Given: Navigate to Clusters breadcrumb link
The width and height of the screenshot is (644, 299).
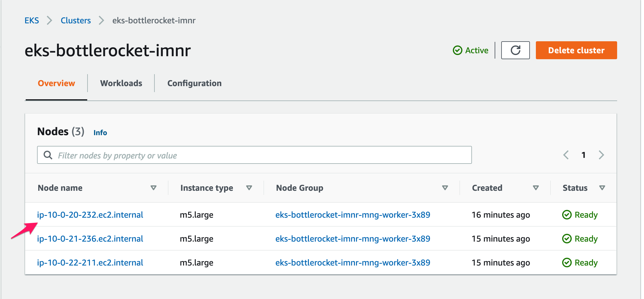Looking at the screenshot, I should coord(76,20).
